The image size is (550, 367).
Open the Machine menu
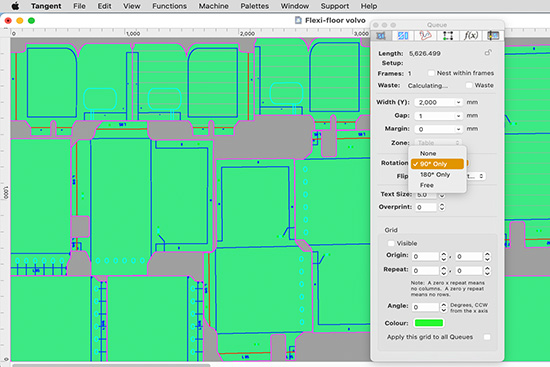click(x=213, y=6)
